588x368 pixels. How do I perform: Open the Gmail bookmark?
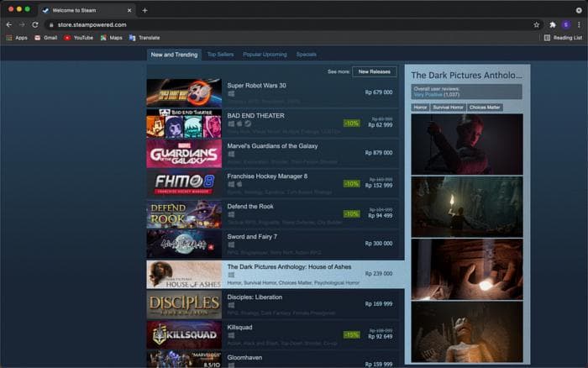click(x=45, y=38)
